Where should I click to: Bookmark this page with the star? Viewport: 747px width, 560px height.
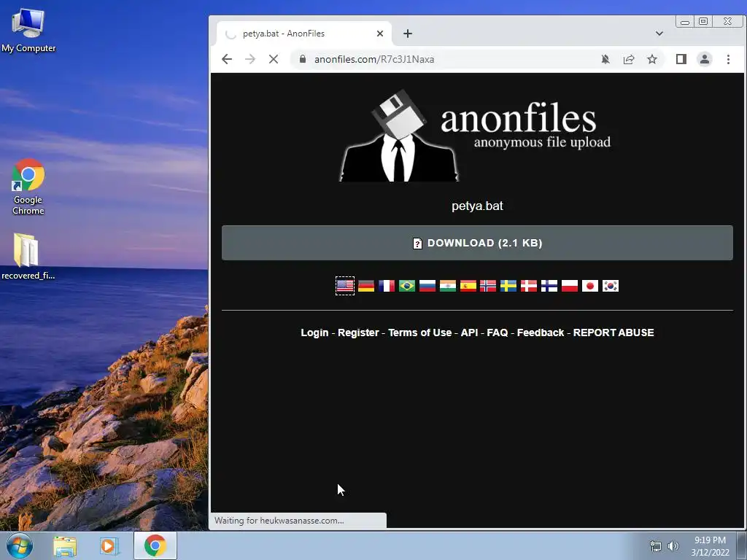pos(651,59)
